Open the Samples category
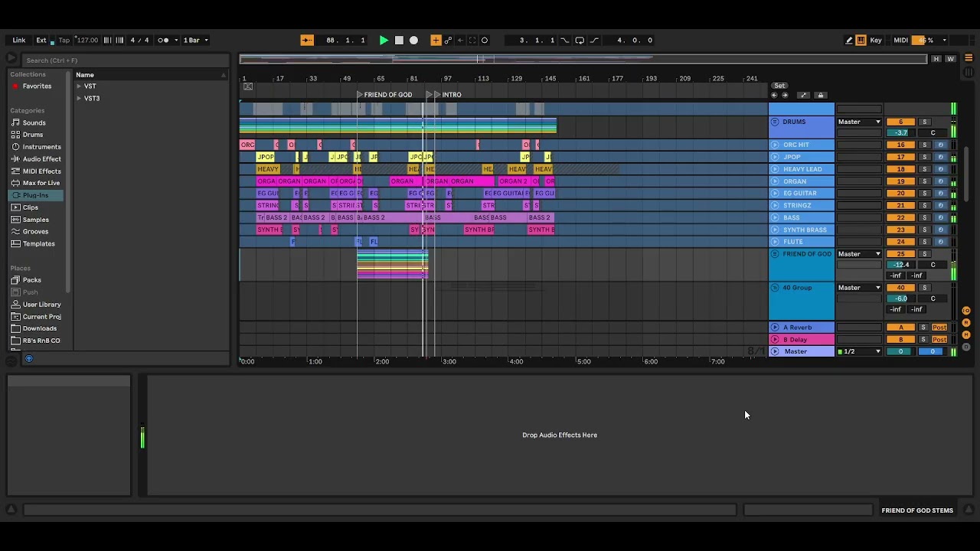980x551 pixels. [35, 220]
